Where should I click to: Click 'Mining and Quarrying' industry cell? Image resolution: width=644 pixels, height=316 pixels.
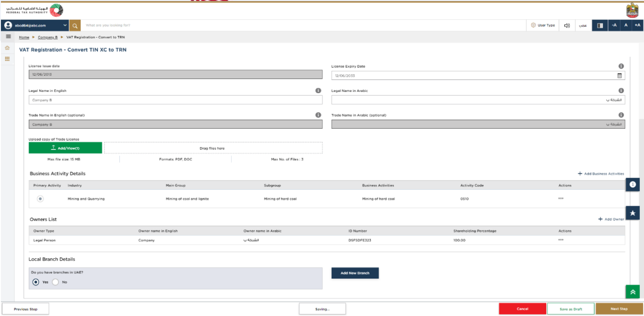(x=86, y=199)
